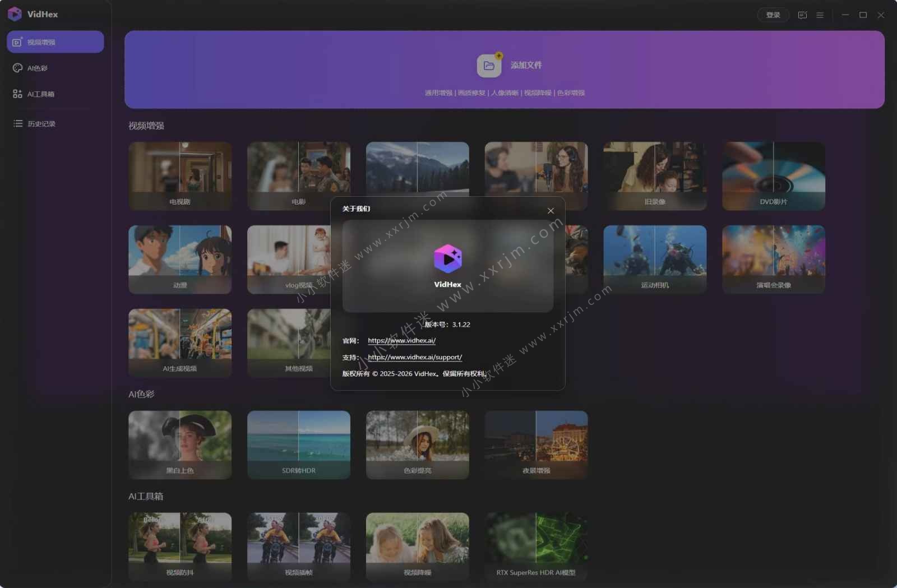This screenshot has height=588, width=897.
Task: Close the 关于我们 about dialog
Action: (x=551, y=211)
